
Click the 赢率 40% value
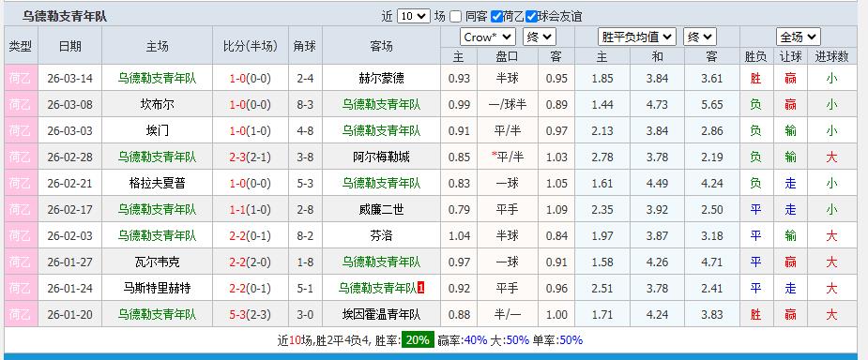[475, 340]
